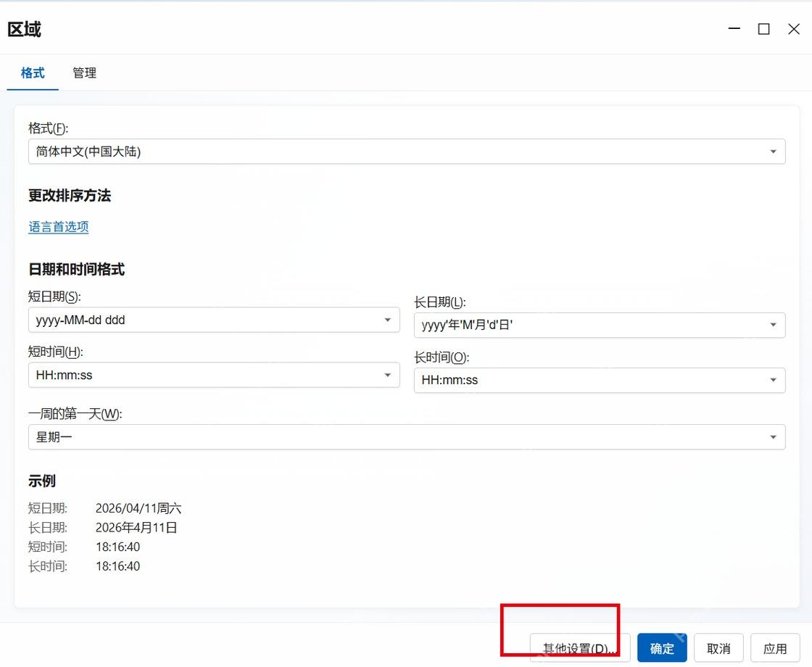This screenshot has height=667, width=812.
Task: Expand the 短日期 format dropdown
Action: pyautogui.click(x=214, y=320)
